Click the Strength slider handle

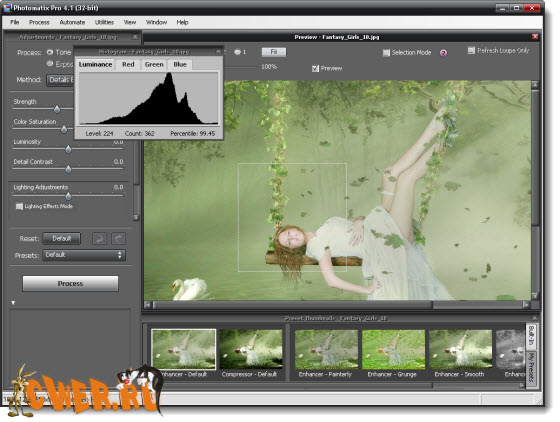pyautogui.click(x=57, y=109)
